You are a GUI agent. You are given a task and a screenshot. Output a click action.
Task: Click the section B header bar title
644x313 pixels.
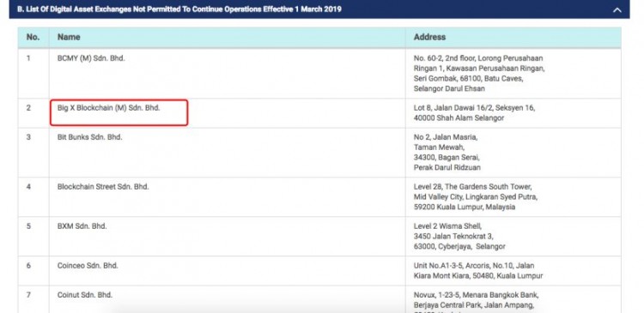179,9
